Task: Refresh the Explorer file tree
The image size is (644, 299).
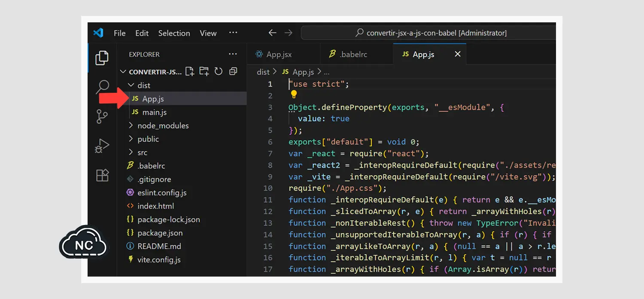Action: pyautogui.click(x=219, y=71)
